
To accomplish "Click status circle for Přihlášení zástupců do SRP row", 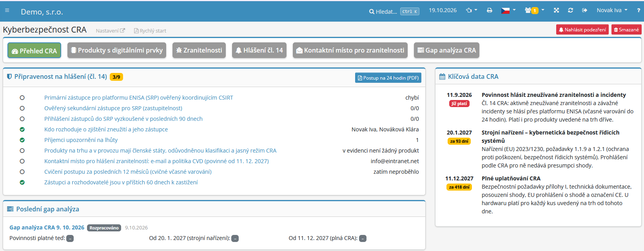I will [22, 119].
